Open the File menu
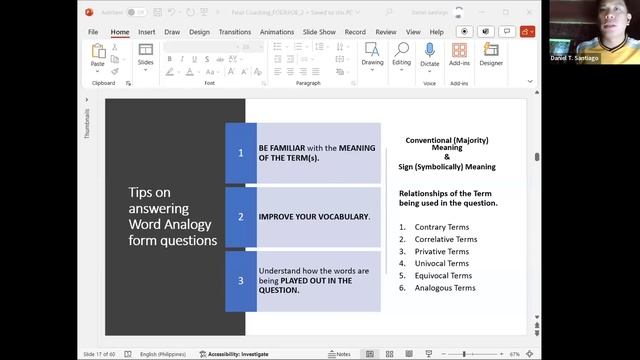Image resolution: width=640 pixels, height=360 pixels. tap(93, 32)
